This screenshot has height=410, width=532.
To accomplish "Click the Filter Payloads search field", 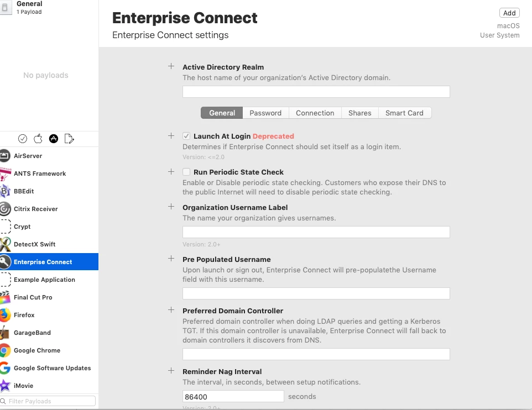I will click(51, 401).
